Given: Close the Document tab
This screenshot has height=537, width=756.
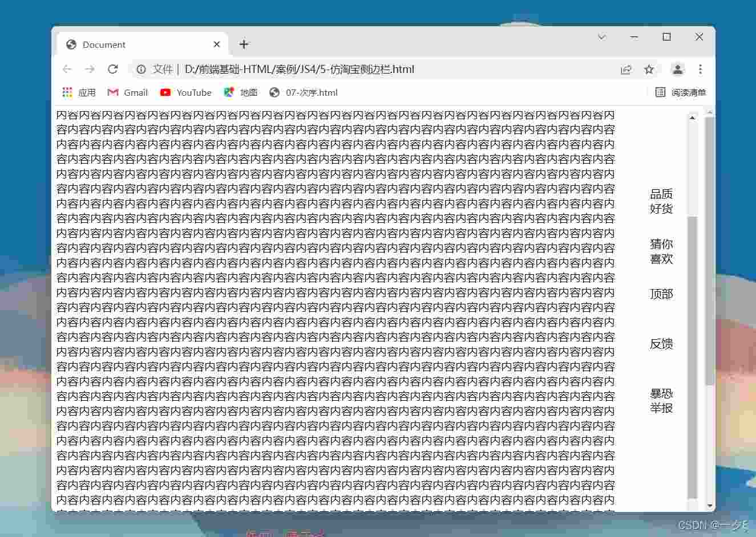Looking at the screenshot, I should pyautogui.click(x=217, y=44).
